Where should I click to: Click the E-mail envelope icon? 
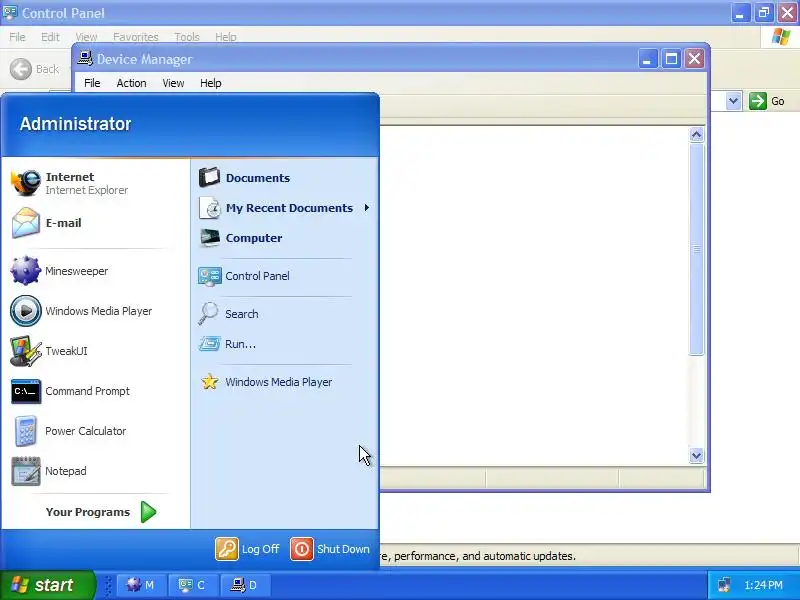pyautogui.click(x=26, y=223)
